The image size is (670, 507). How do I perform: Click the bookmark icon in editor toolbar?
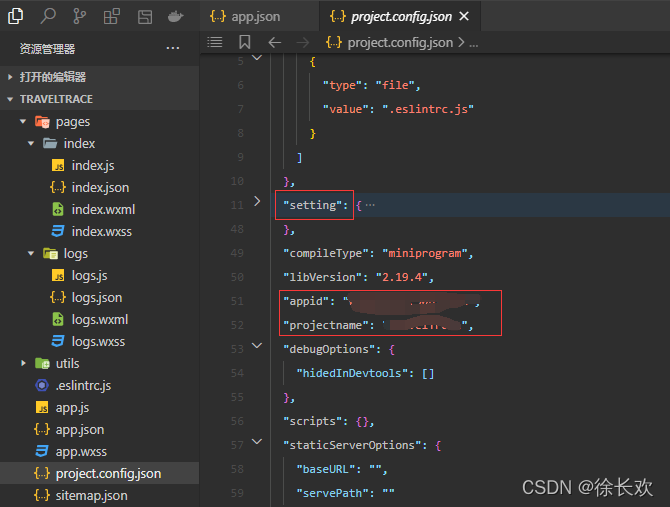pyautogui.click(x=244, y=42)
